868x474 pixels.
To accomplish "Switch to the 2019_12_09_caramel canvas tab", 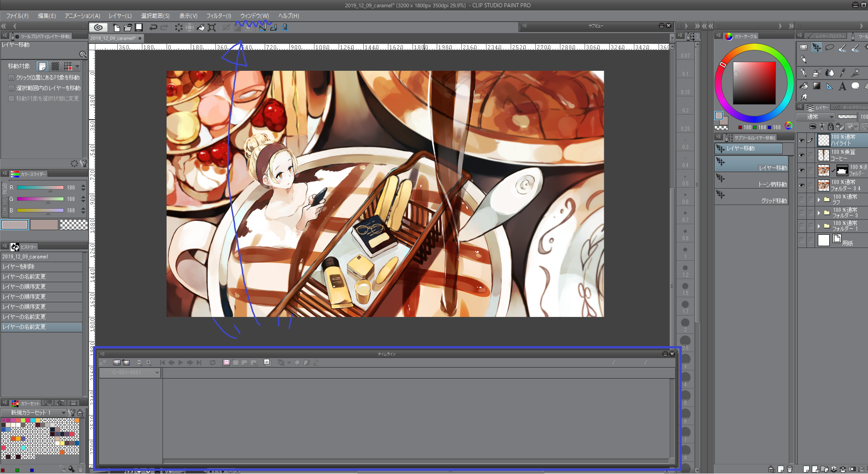I will (x=116, y=38).
